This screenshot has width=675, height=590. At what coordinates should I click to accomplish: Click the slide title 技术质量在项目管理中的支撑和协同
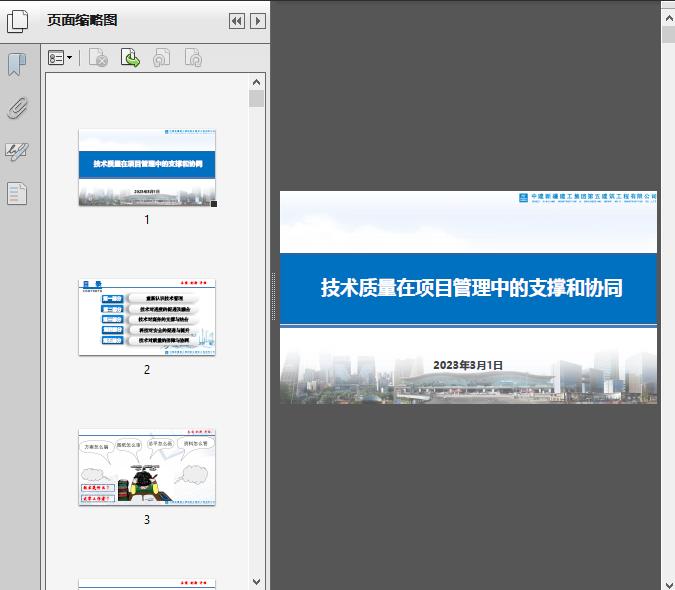(471, 288)
